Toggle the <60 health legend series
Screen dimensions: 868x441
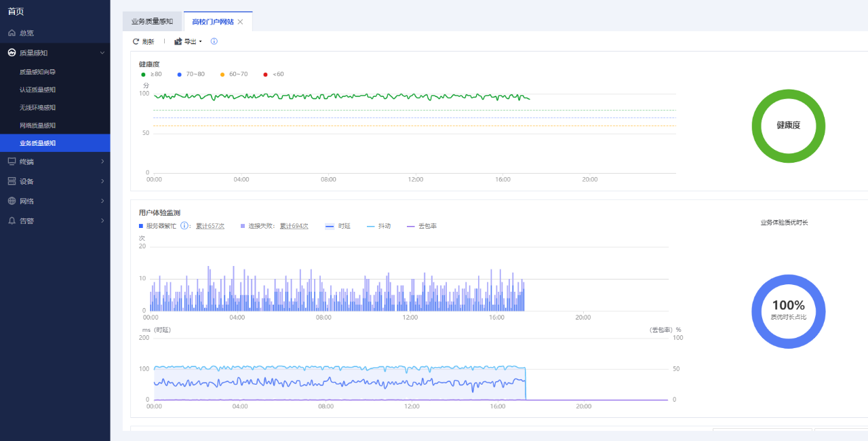[273, 74]
